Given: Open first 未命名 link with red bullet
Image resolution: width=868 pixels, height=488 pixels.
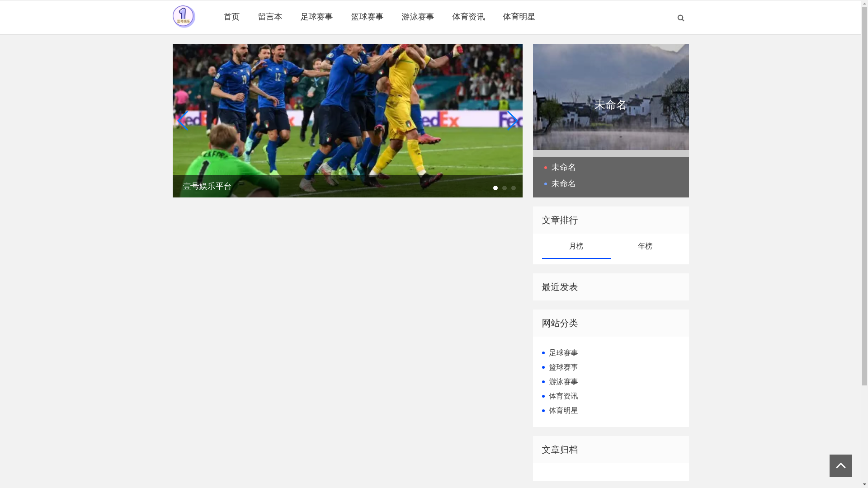Looking at the screenshot, I should (563, 167).
